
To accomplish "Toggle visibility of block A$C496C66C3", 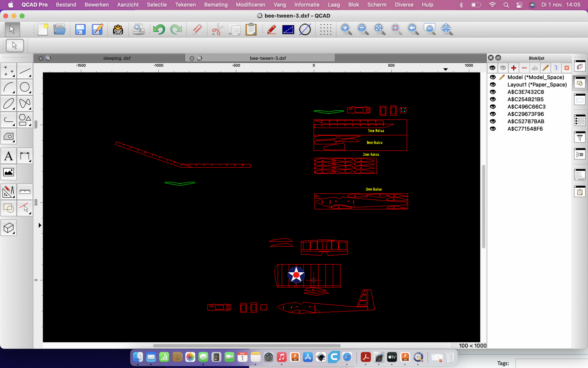I will [x=493, y=107].
